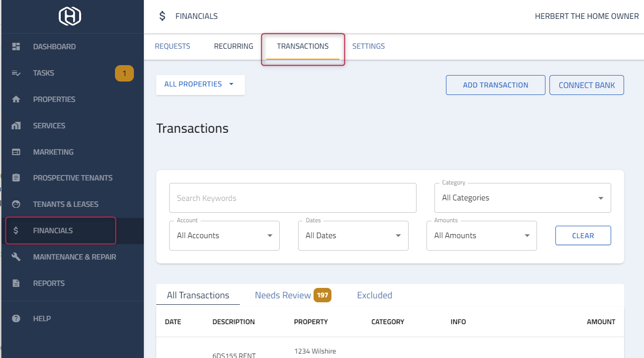This screenshot has height=358, width=644.
Task: Click the Marketing icon in sidebar
Action: (16, 152)
